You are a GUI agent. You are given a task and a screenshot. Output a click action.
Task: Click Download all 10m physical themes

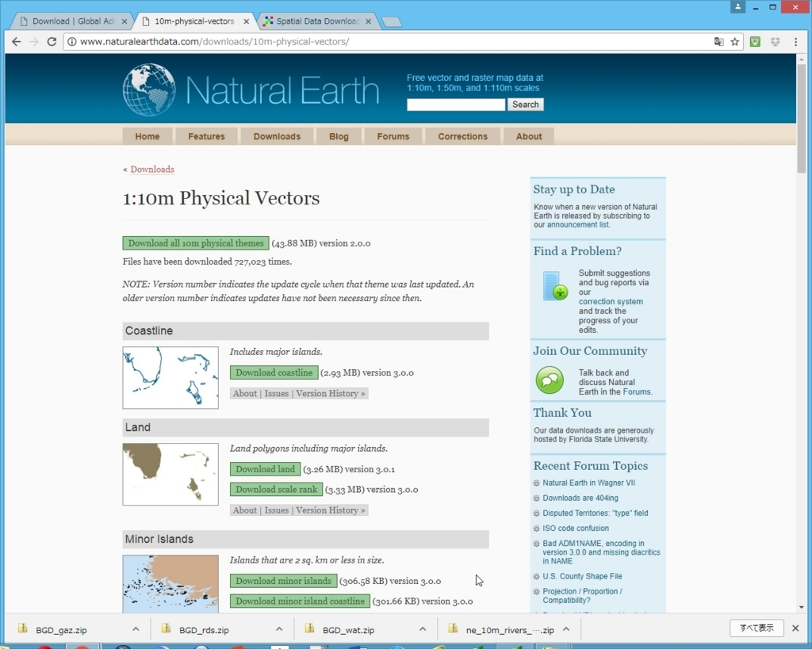click(x=196, y=242)
